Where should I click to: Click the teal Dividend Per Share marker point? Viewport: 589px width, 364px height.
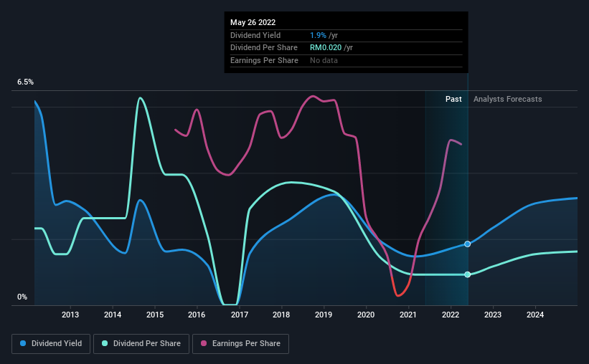pos(467,274)
